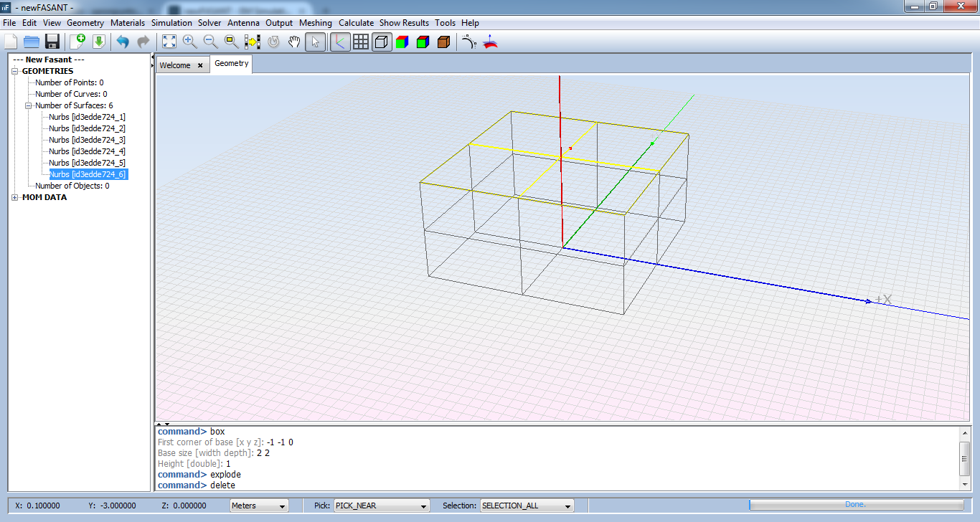The height and width of the screenshot is (522, 980).
Task: Expand the MOM DATA tree node
Action: click(16, 197)
